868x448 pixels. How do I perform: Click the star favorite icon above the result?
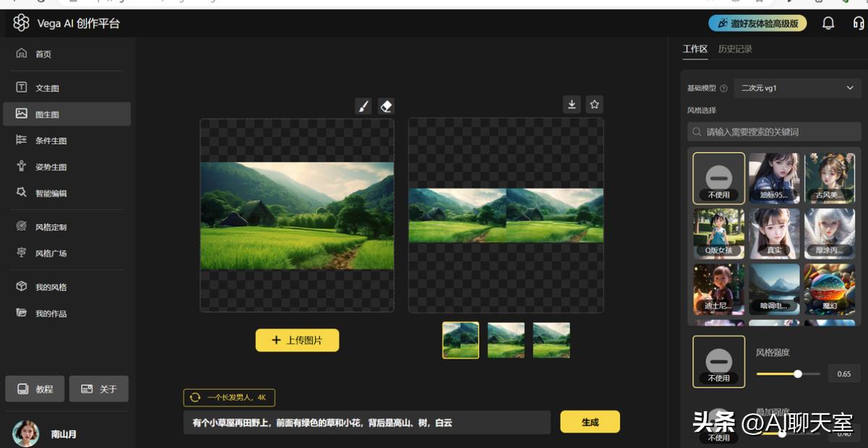(594, 104)
